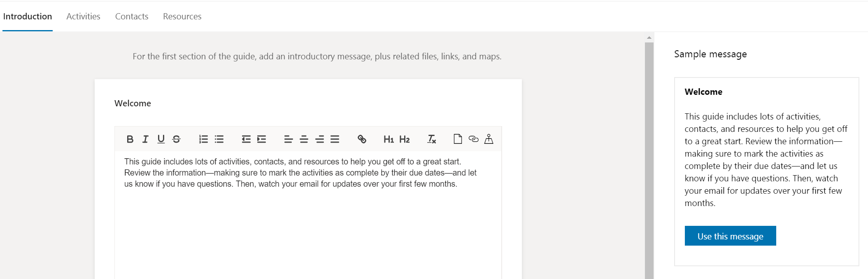Underline the selected text
The width and height of the screenshot is (868, 279).
(161, 139)
